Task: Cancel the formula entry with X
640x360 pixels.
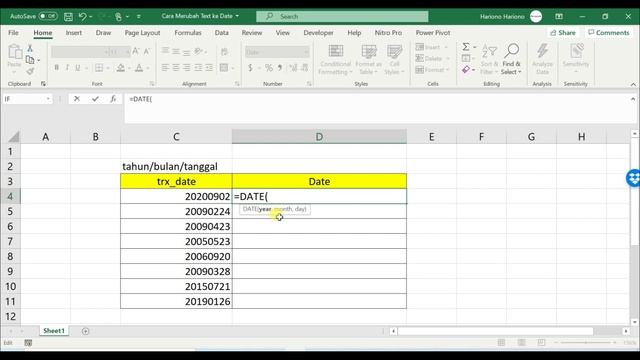Action: point(77,99)
